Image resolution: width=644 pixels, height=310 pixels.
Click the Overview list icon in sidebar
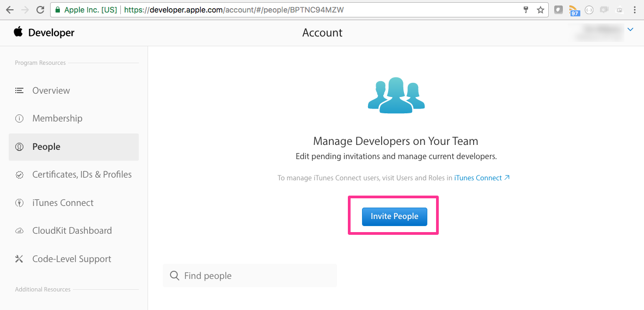19,90
